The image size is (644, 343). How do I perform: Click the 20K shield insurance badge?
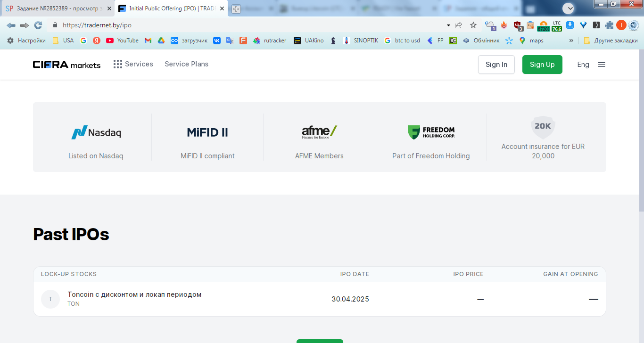click(543, 127)
